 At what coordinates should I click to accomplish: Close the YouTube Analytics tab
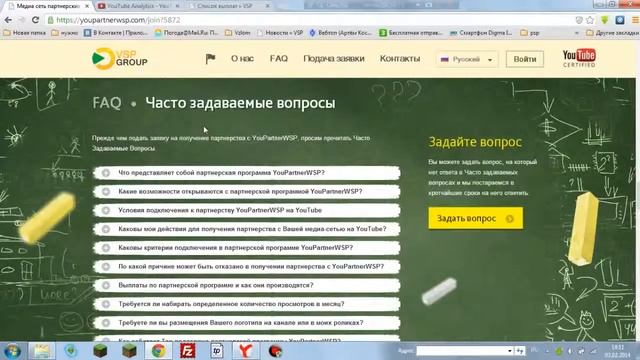pyautogui.click(x=177, y=6)
